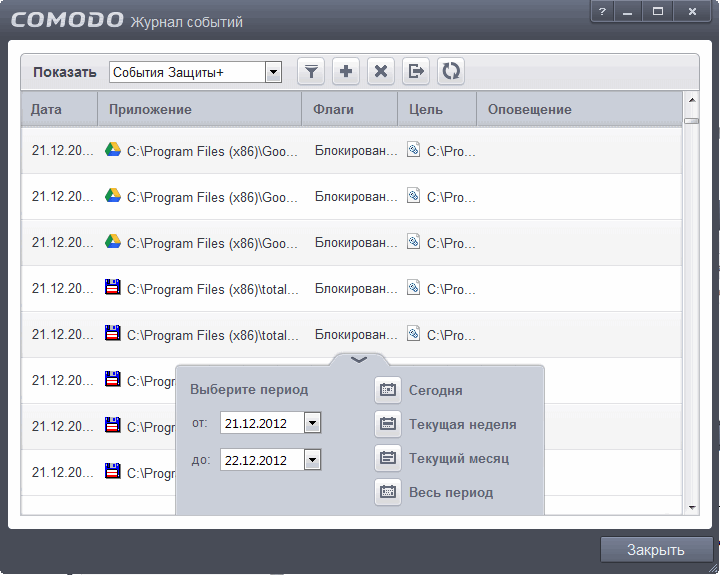Screen dimensions: 720x575
Task: Click the target 'C:\Pro...' in the second row
Action: point(451,197)
